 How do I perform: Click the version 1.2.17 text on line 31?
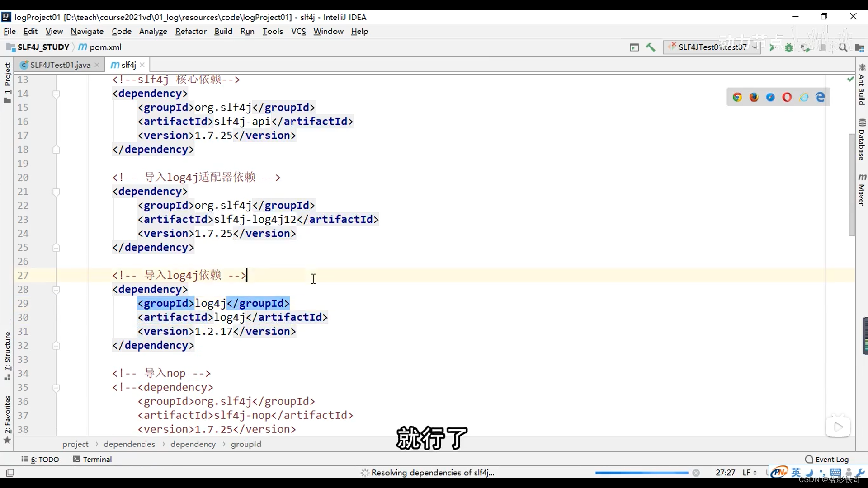(213, 332)
